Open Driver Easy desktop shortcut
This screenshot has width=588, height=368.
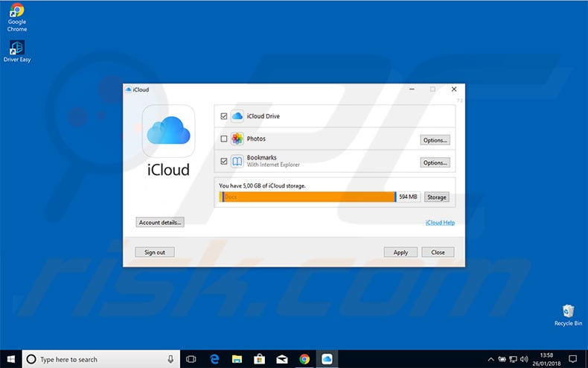(17, 51)
